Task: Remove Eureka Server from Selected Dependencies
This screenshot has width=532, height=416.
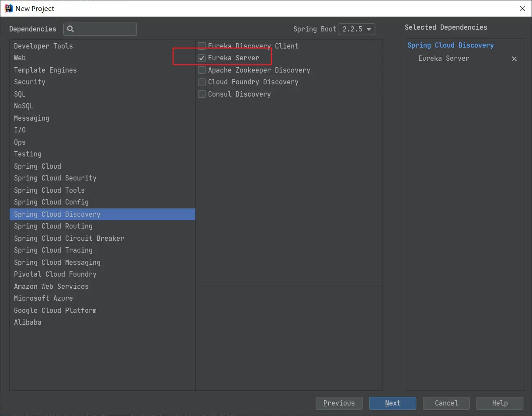Action: (514, 59)
